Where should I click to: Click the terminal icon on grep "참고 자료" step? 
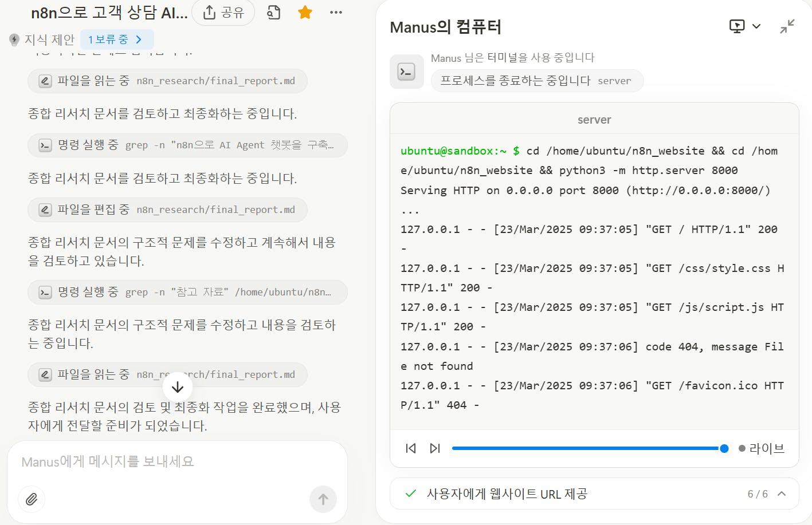[45, 292]
